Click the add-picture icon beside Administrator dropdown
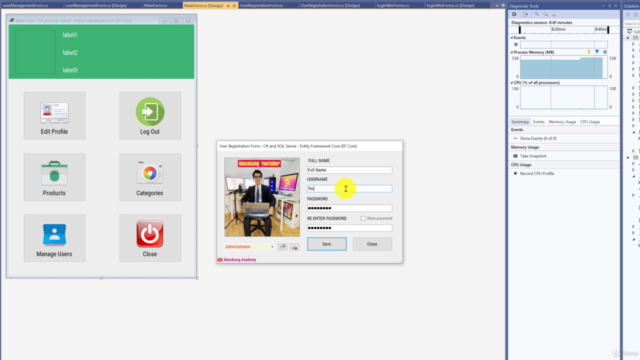640x360 pixels. click(282, 247)
